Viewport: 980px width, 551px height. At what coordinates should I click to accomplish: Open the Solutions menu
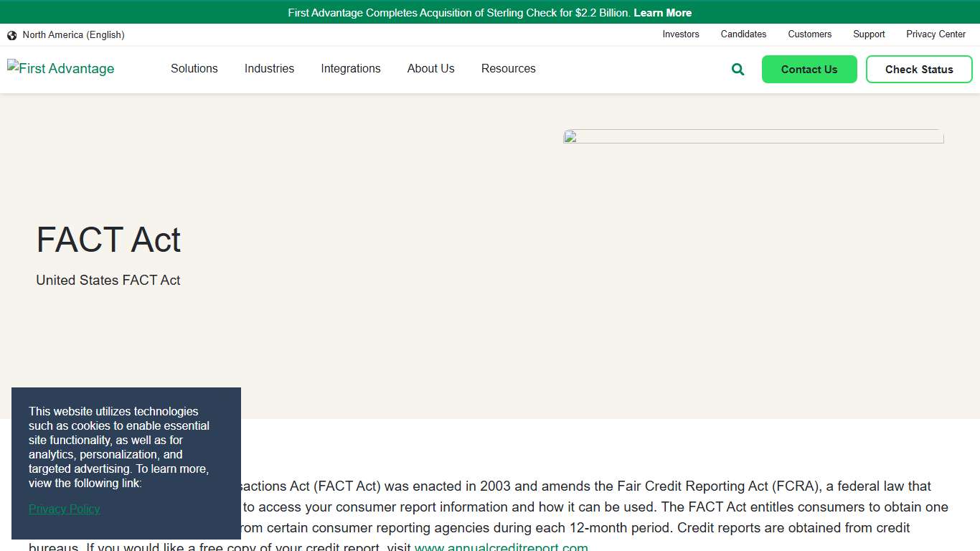(194, 69)
